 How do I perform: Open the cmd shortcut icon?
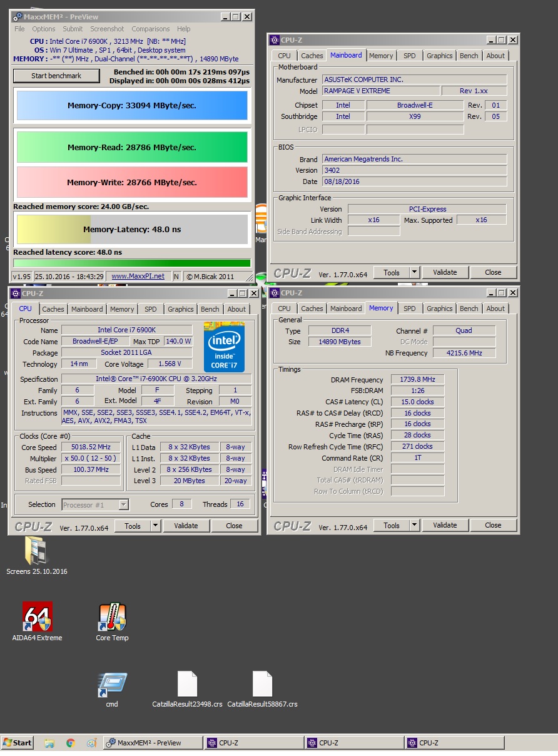(x=112, y=685)
